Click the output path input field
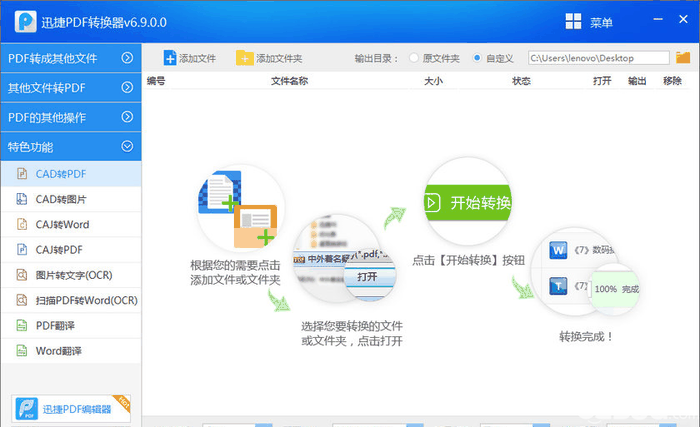Screen dimensions: 700x427 (x=599, y=58)
